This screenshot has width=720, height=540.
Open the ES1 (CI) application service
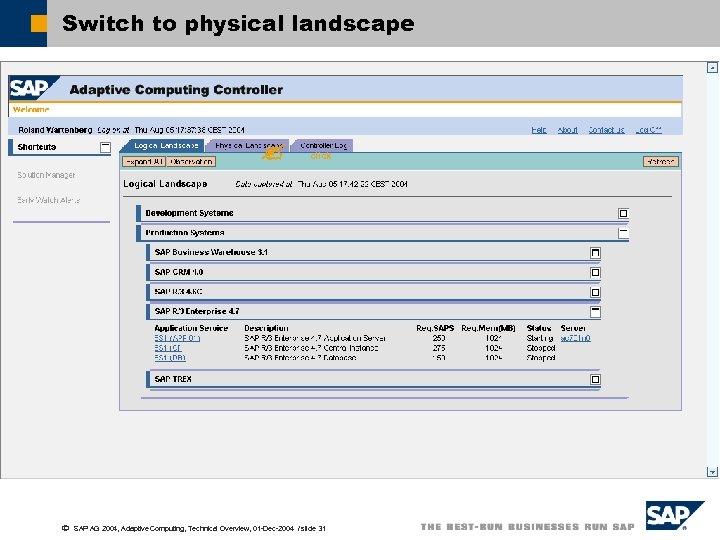[x=168, y=348]
